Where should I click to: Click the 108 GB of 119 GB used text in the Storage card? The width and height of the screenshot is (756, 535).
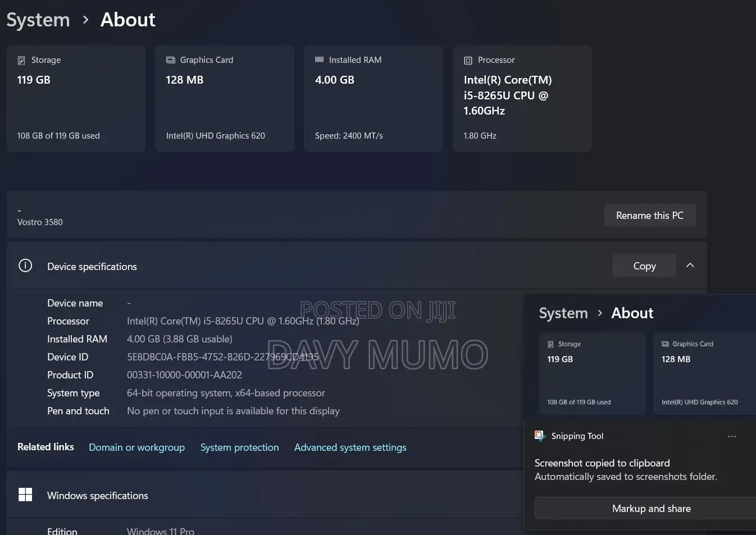(x=58, y=136)
